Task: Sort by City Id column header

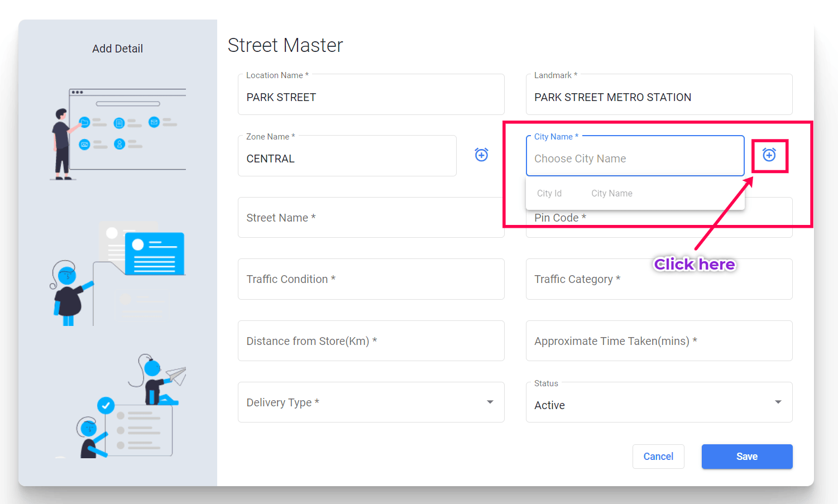Action: [x=549, y=193]
